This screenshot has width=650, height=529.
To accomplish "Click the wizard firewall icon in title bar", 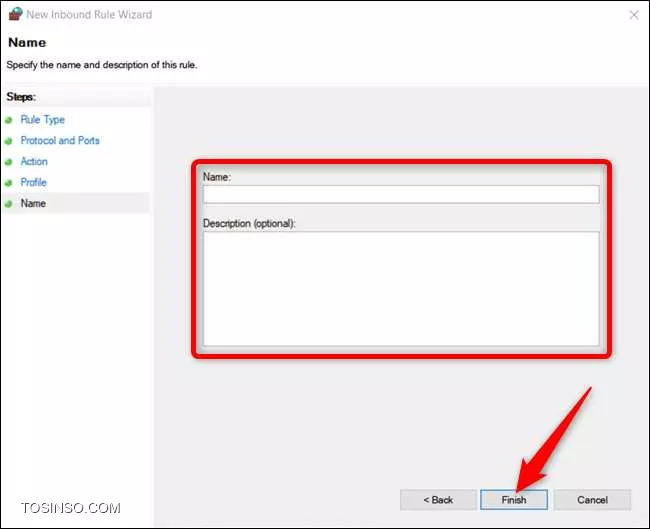I will [x=15, y=14].
